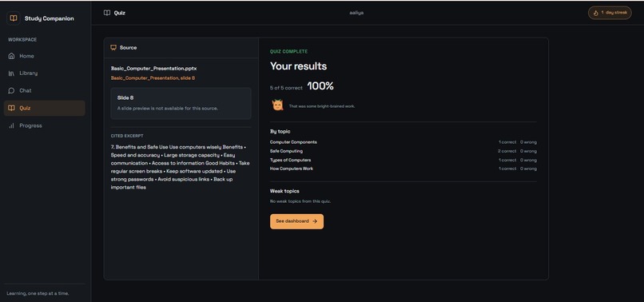Click the Library books icon in sidebar

[11, 74]
